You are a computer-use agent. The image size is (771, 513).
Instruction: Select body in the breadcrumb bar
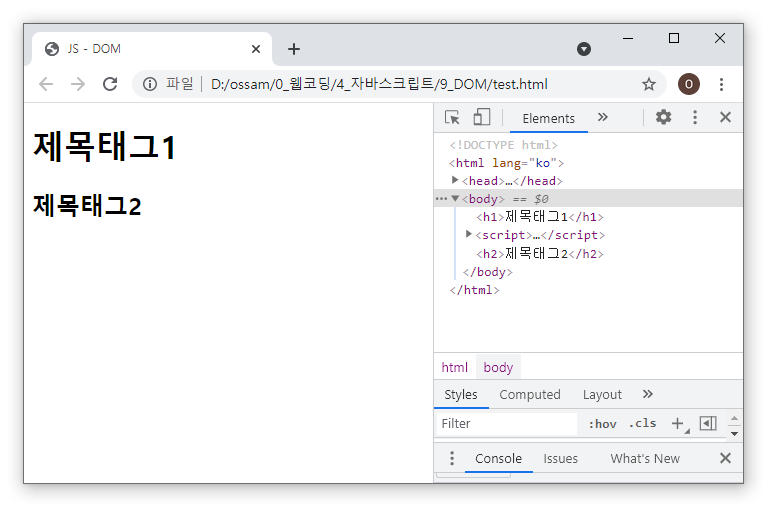point(498,367)
